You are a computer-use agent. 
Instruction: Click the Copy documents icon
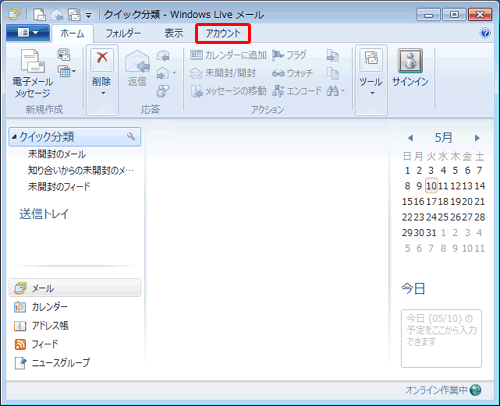point(333,73)
